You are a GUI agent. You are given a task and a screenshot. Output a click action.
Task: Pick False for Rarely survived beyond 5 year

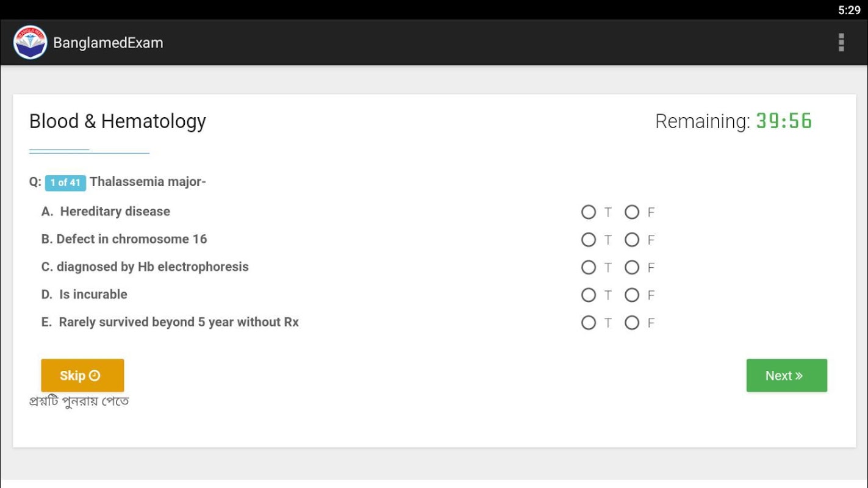point(632,323)
